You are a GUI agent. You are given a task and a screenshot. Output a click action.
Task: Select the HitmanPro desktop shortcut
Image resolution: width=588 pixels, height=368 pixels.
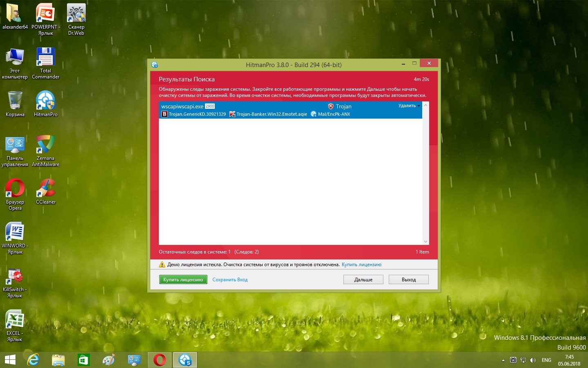(x=45, y=104)
